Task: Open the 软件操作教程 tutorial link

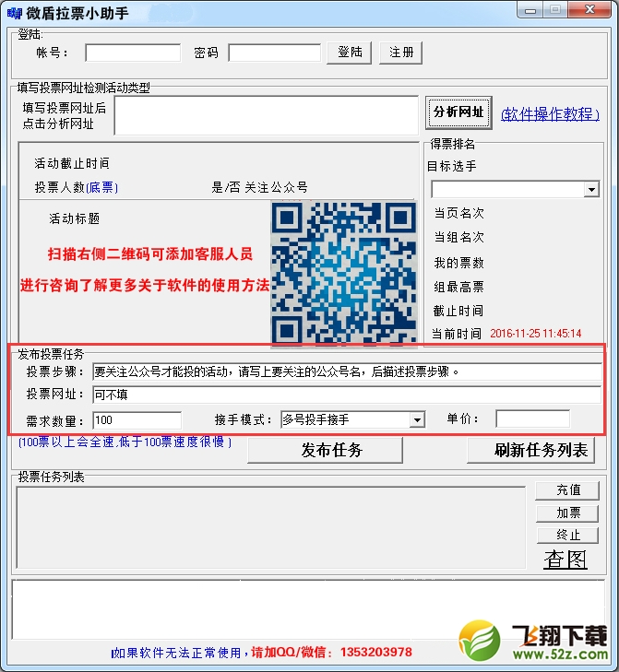Action: [x=550, y=114]
